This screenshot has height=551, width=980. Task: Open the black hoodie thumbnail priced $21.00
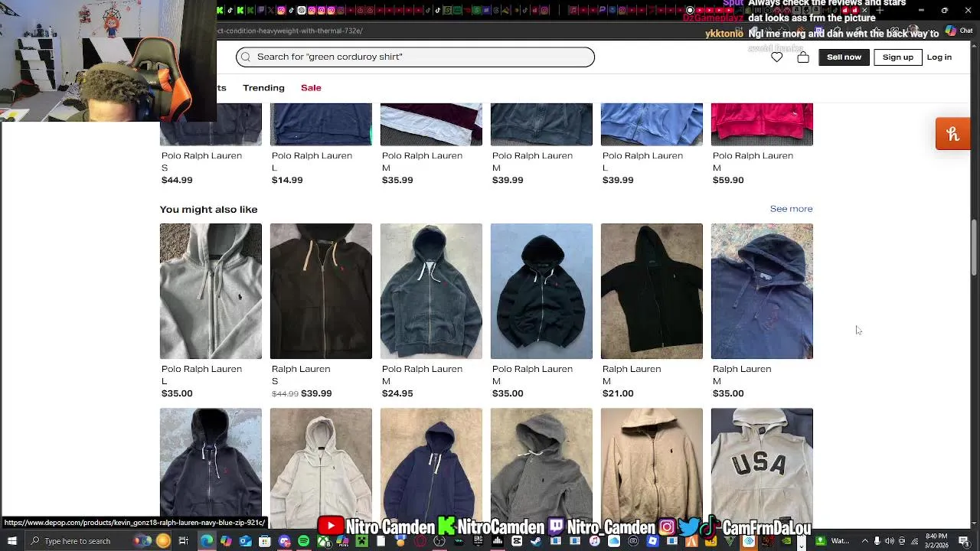coord(652,291)
